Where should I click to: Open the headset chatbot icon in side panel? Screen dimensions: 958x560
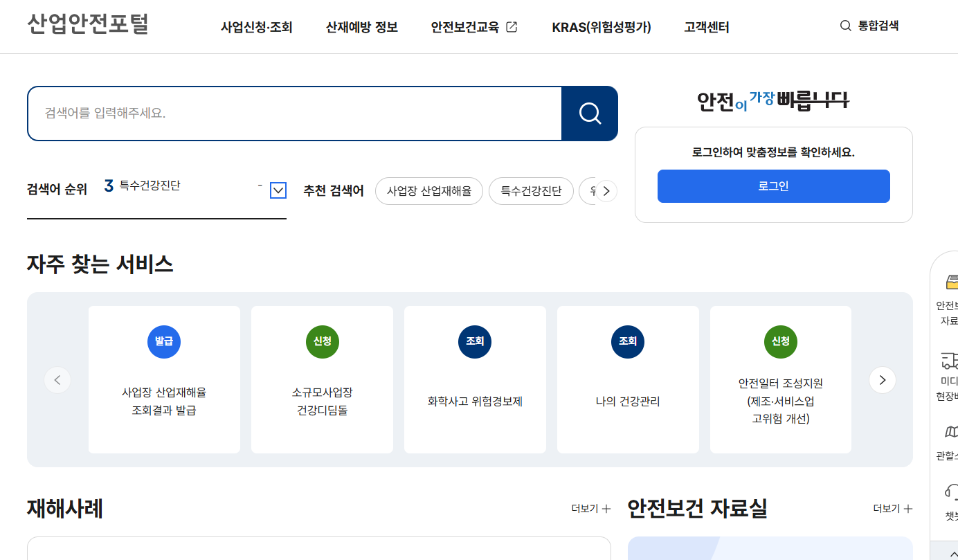pyautogui.click(x=951, y=491)
